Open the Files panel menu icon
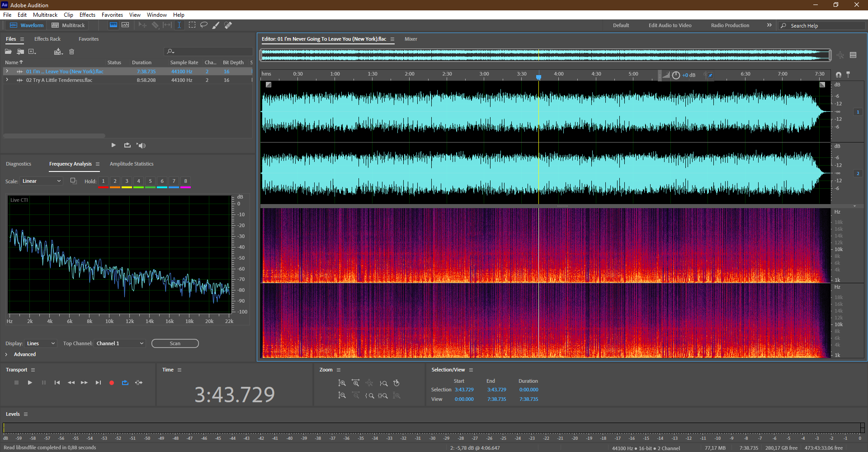This screenshot has height=452, width=868. [22, 39]
